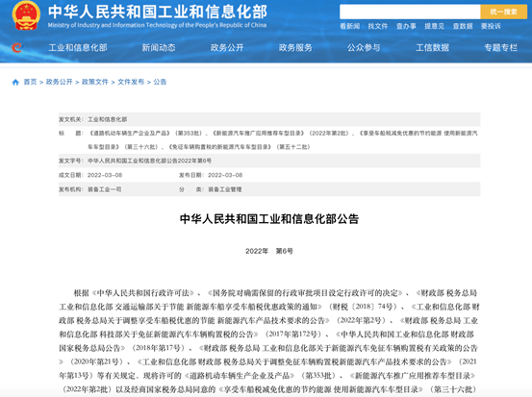
Task: Click the text 2022年 第6号
Action: 269,251
